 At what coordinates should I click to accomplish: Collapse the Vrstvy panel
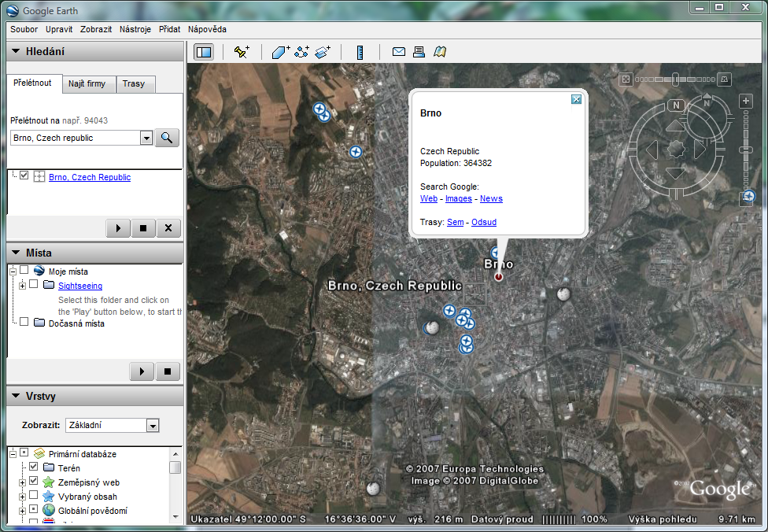click(x=17, y=396)
